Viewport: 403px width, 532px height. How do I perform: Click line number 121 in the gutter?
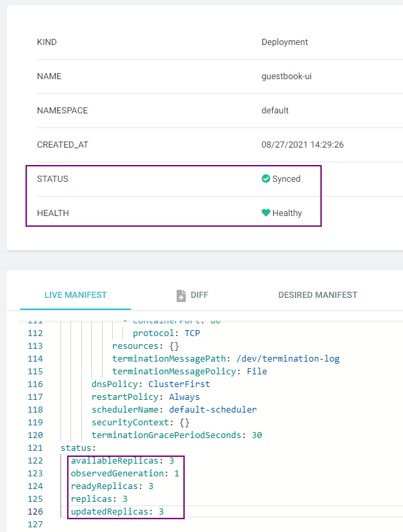coord(34,448)
